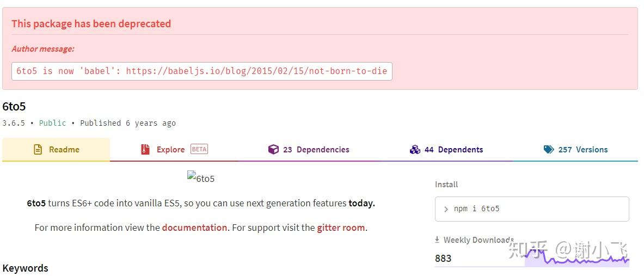The width and height of the screenshot is (644, 276).
Task: Click the broken 6to5 image placeholder
Action: pos(201,178)
